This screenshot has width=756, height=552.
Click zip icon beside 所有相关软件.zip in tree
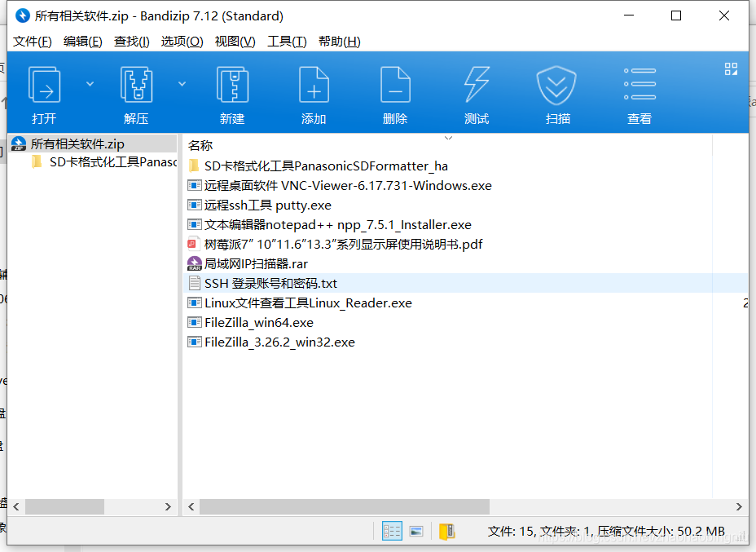18,144
